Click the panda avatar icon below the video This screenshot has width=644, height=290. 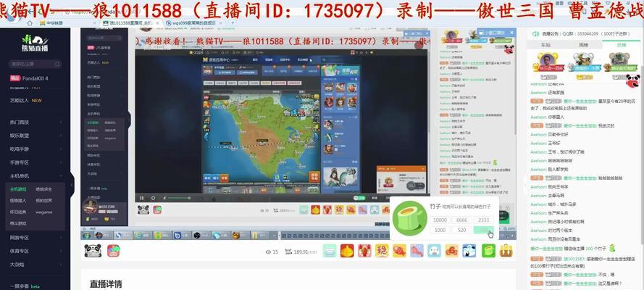[93, 251]
